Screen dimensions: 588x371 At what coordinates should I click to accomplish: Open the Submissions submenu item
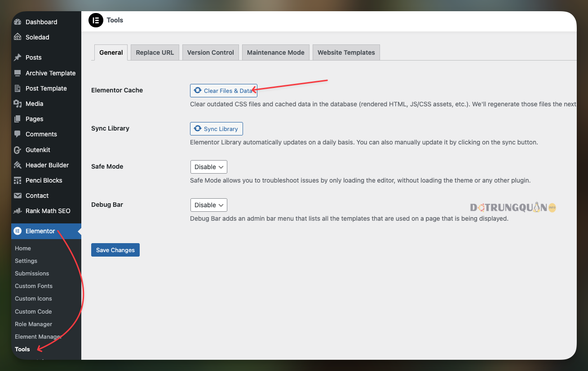point(32,273)
